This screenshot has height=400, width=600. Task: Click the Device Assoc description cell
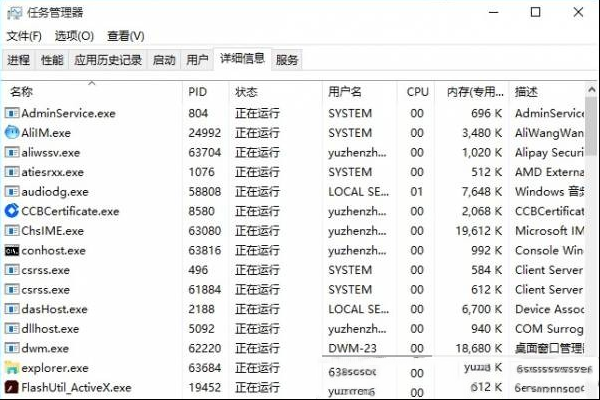click(x=549, y=309)
